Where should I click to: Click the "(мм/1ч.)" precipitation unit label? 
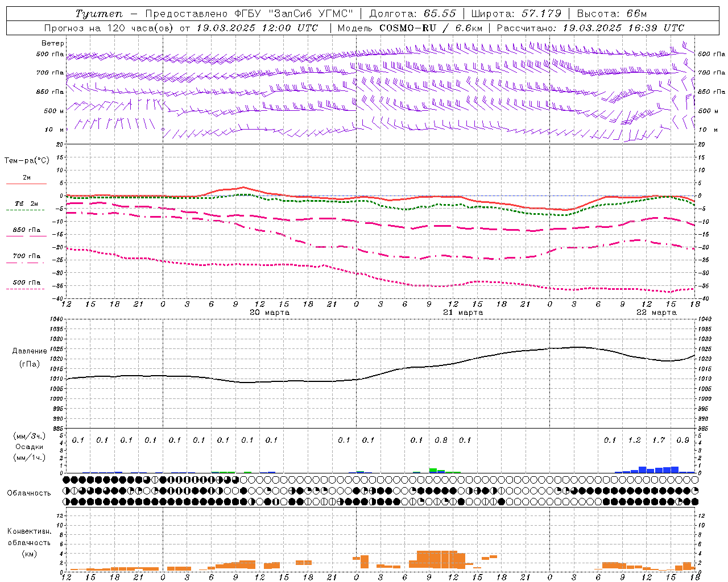tap(30, 457)
